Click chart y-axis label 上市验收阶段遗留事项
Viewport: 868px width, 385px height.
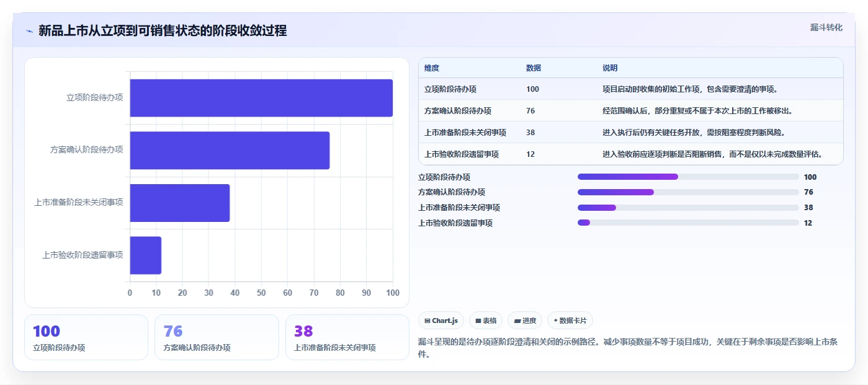[x=83, y=255]
